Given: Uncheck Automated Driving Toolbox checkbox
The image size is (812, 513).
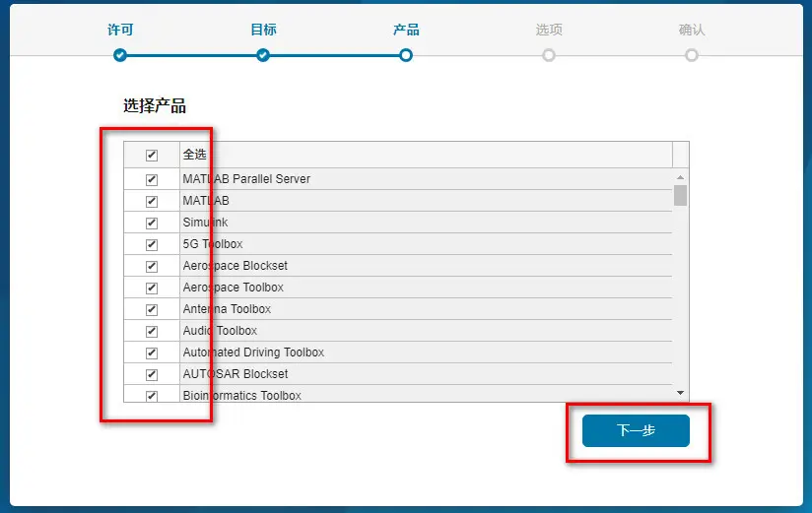Looking at the screenshot, I should click(x=151, y=353).
